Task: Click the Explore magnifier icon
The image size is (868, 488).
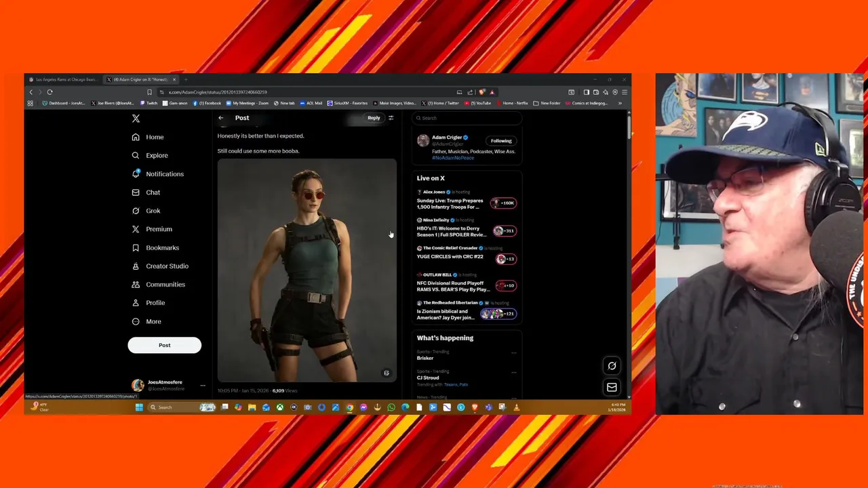Action: coord(136,155)
